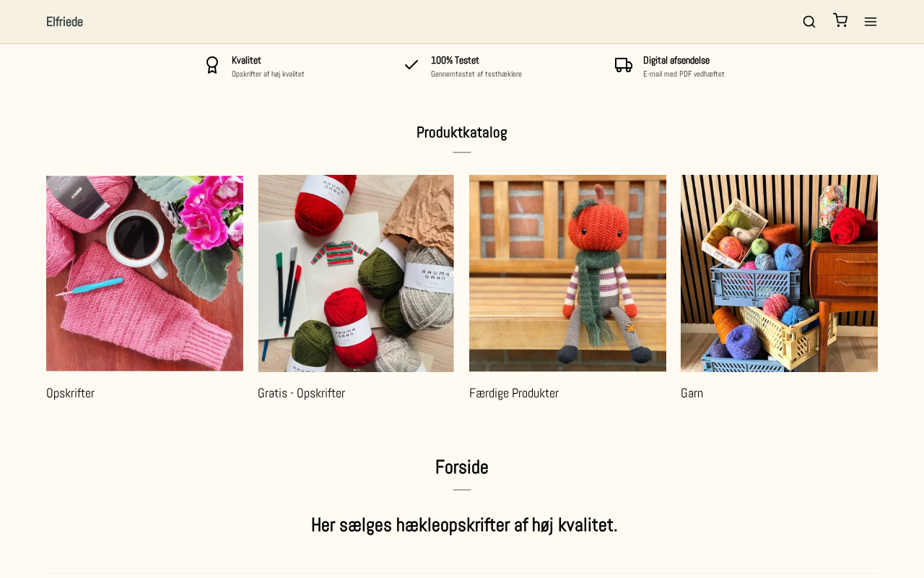Open the Færdige Produkter category link
The width and height of the screenshot is (924, 578).
[x=514, y=393]
